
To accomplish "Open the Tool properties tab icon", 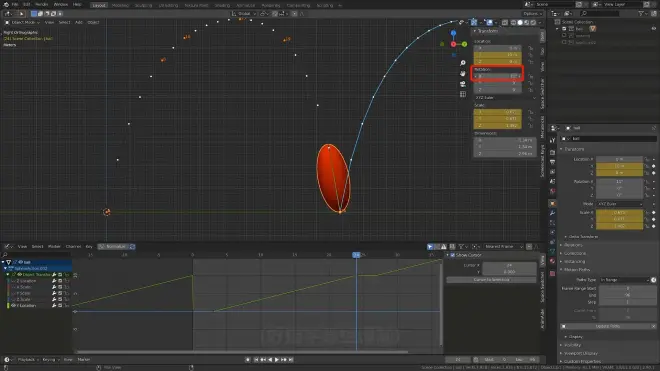I will pos(552,141).
